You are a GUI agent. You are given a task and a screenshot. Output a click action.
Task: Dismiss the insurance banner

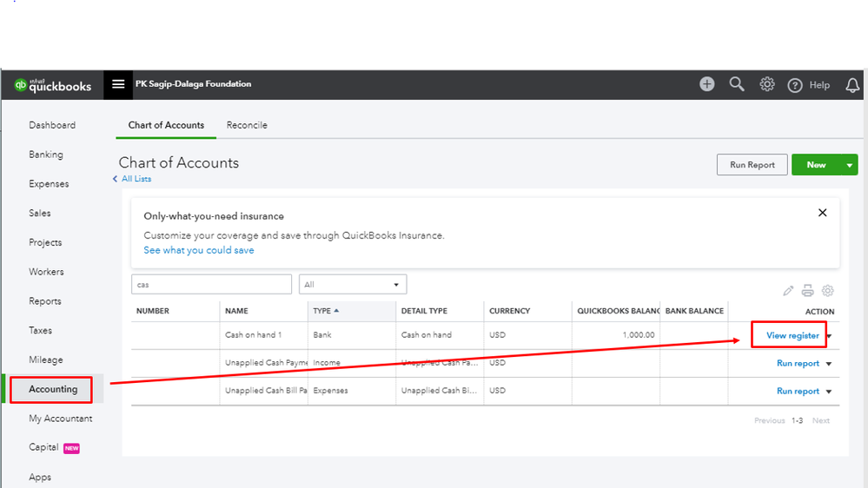pos(822,213)
